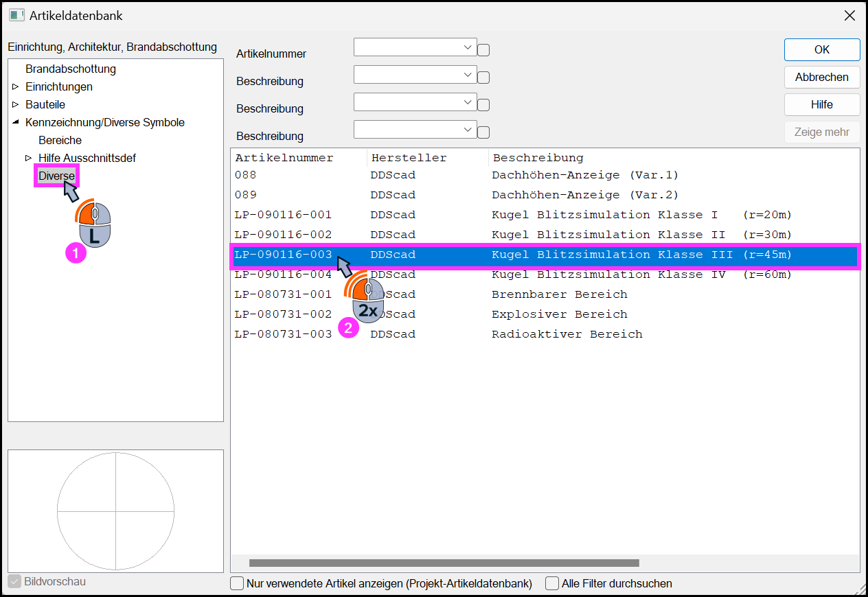Click the circle symbol preview image

coord(115,511)
